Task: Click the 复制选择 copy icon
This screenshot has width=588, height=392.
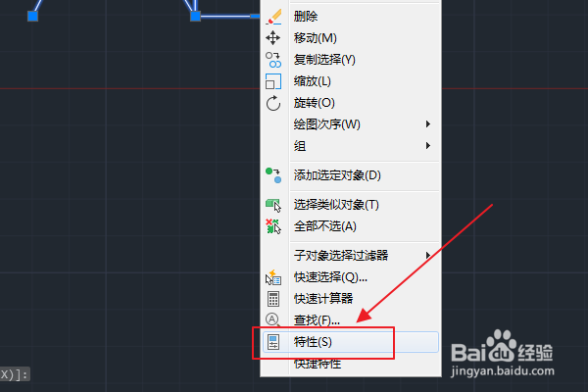Action: coord(273,60)
